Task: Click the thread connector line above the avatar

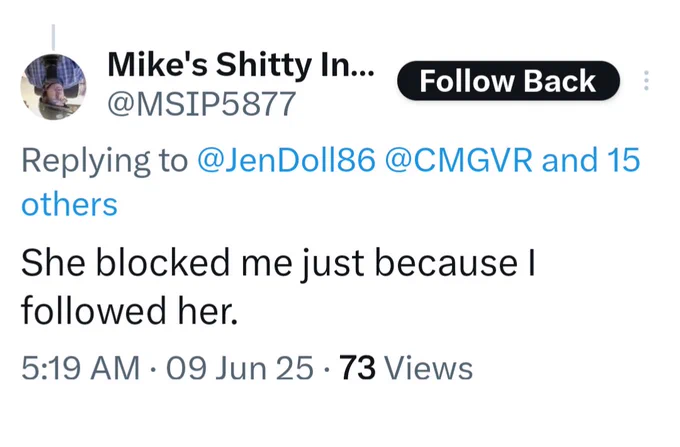Action: point(53,37)
